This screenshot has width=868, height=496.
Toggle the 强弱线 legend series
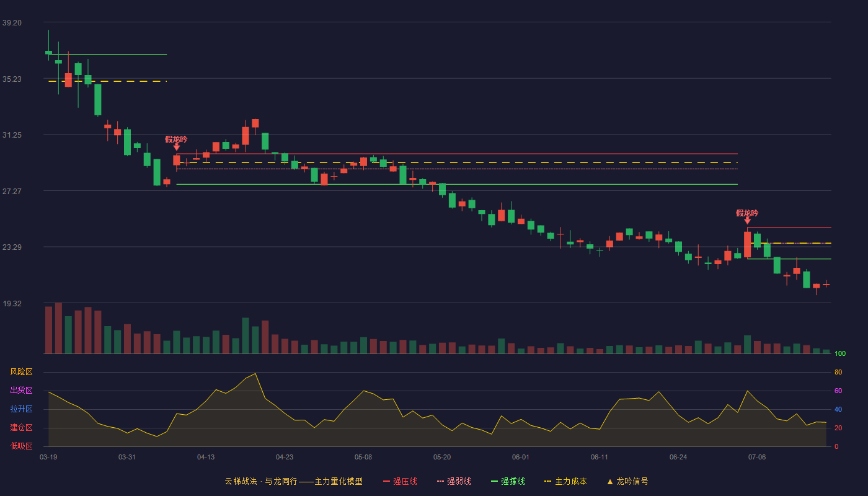coord(454,481)
